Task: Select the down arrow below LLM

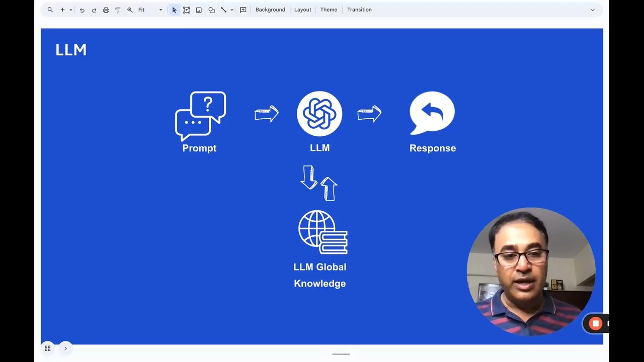Action: (x=308, y=177)
